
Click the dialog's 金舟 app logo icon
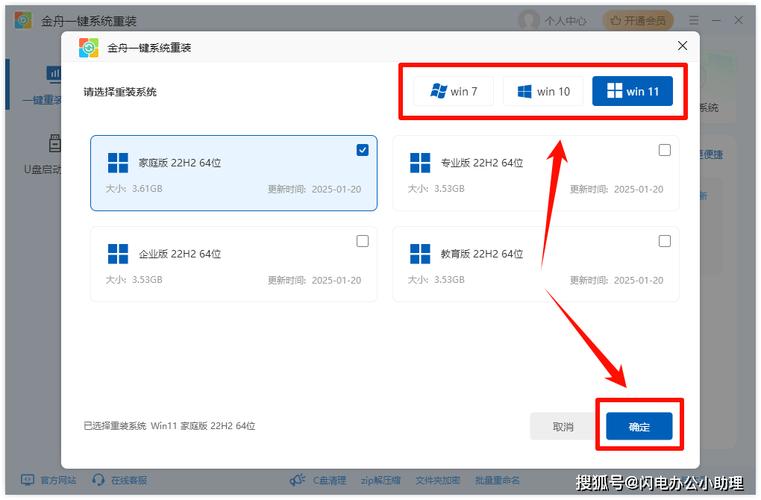pos(89,47)
